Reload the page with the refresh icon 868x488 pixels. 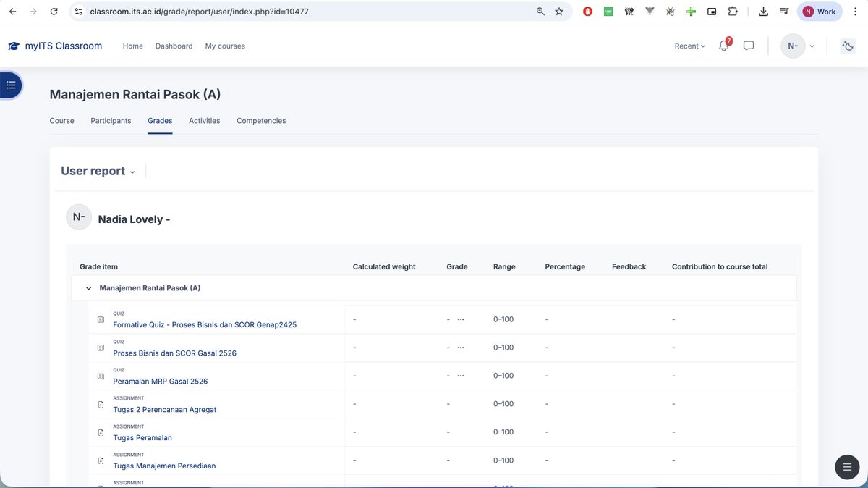pyautogui.click(x=54, y=12)
